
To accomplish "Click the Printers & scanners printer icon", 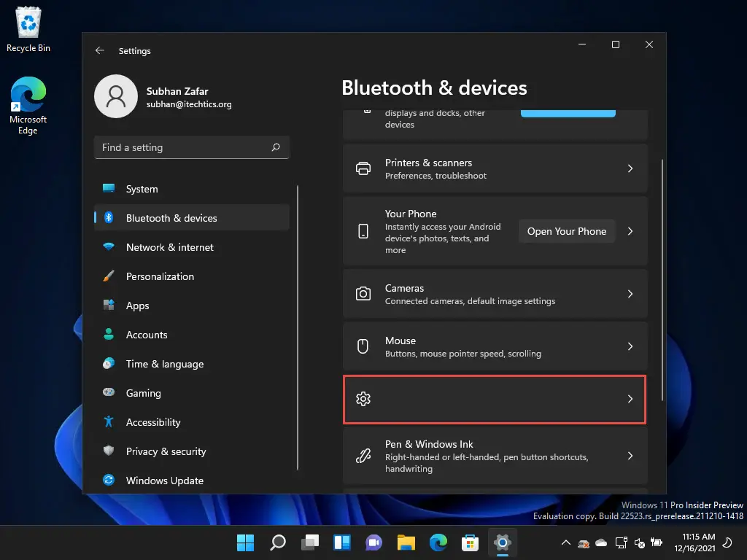I will click(x=363, y=168).
